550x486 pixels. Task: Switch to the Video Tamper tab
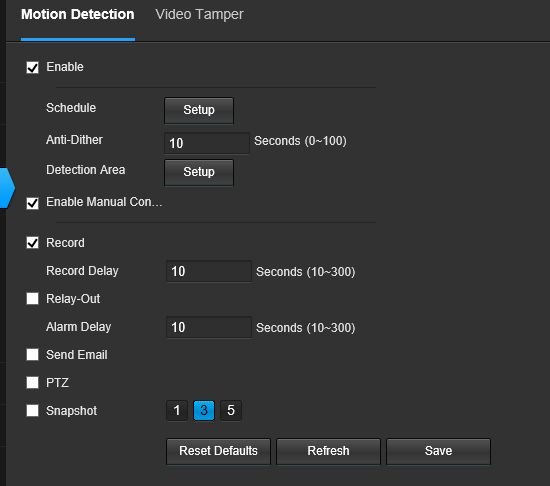[199, 15]
